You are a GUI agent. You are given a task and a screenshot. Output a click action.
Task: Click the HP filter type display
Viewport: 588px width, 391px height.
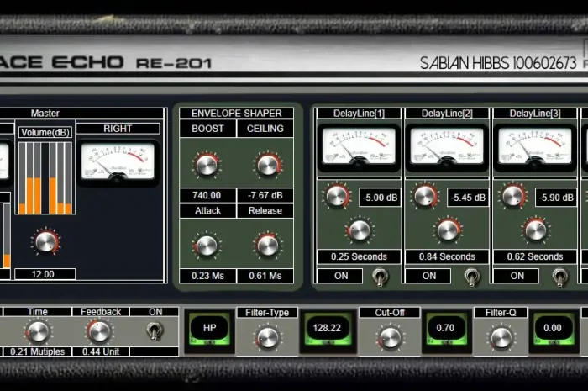point(207,330)
